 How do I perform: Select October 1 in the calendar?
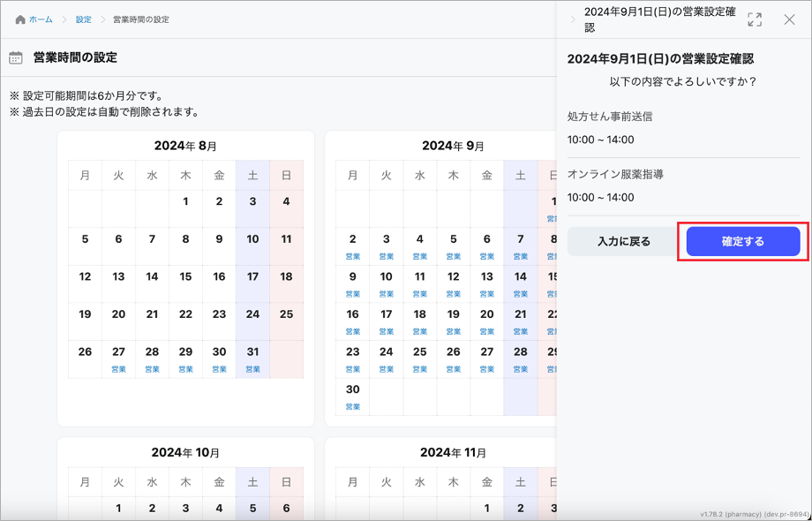(x=118, y=508)
